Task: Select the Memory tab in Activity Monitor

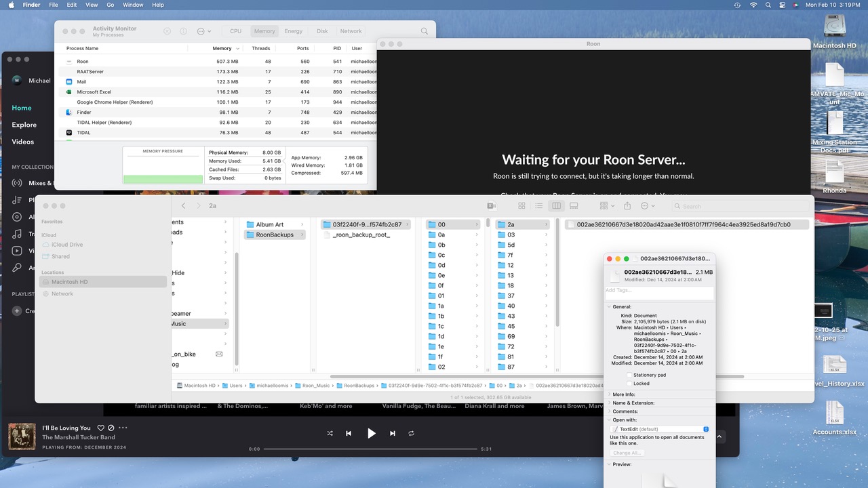Action: point(264,31)
